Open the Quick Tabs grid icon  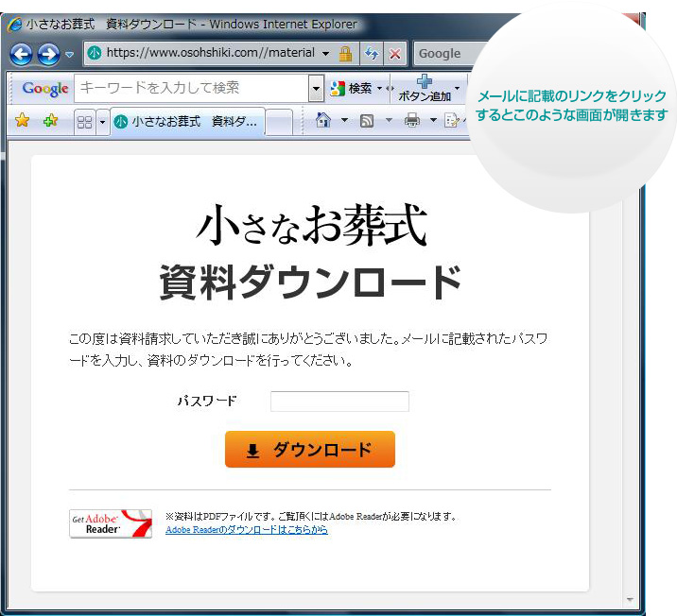tap(85, 122)
